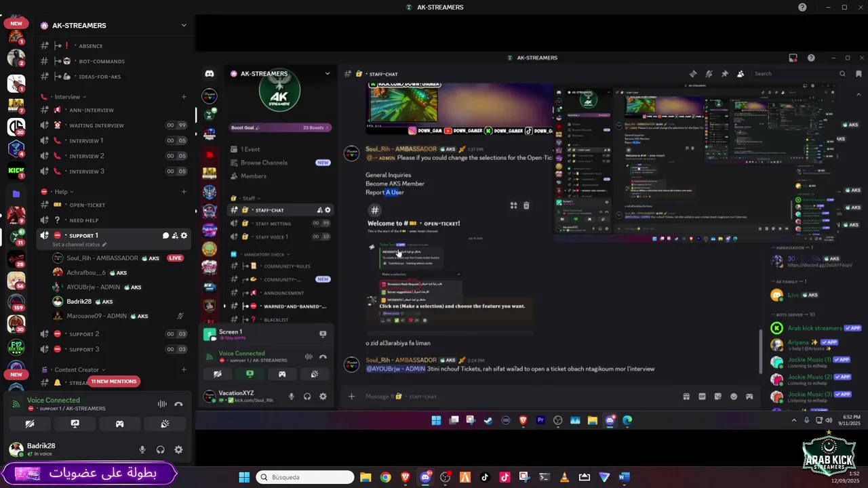Click the Búsqueda taskbar search box
868x488 pixels.
[x=305, y=477]
